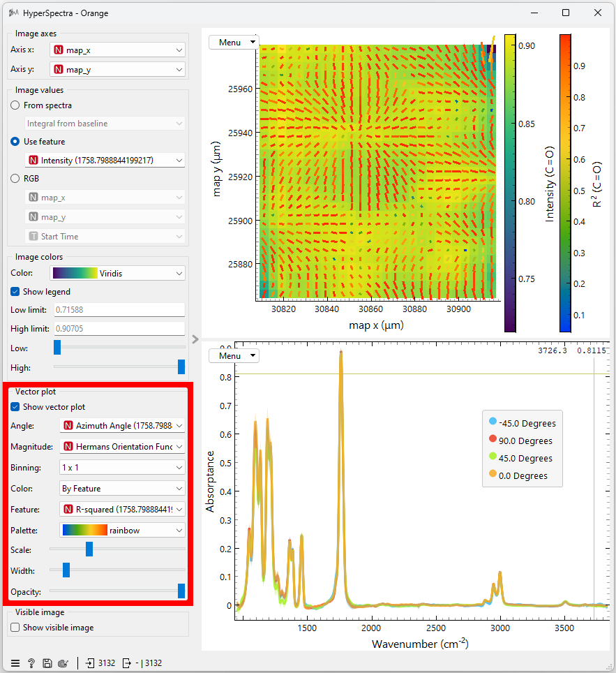Open the Binning 1 x 1 dropdown
Viewport: 616px width, 673px height.
point(122,468)
